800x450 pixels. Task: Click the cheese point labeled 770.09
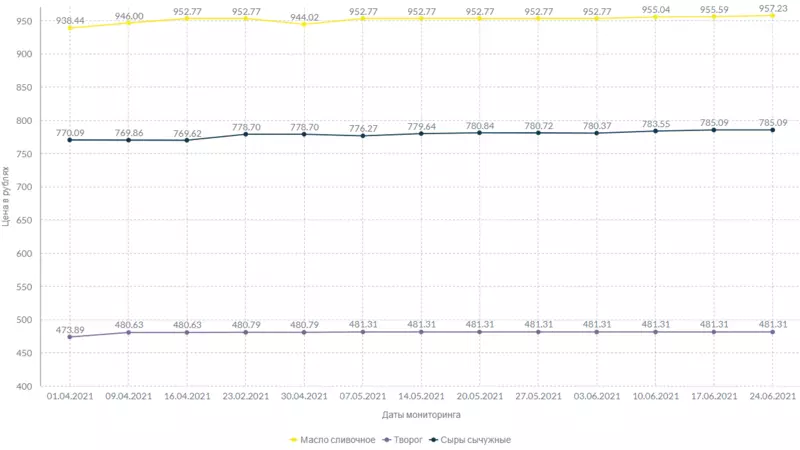(70, 140)
